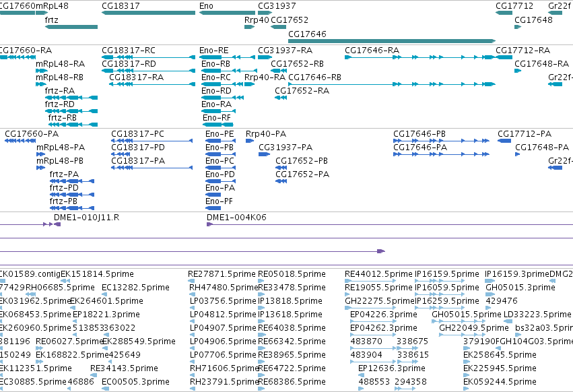Click EST label IP16159.5prime
The image size is (573, 392).
tap(446, 274)
